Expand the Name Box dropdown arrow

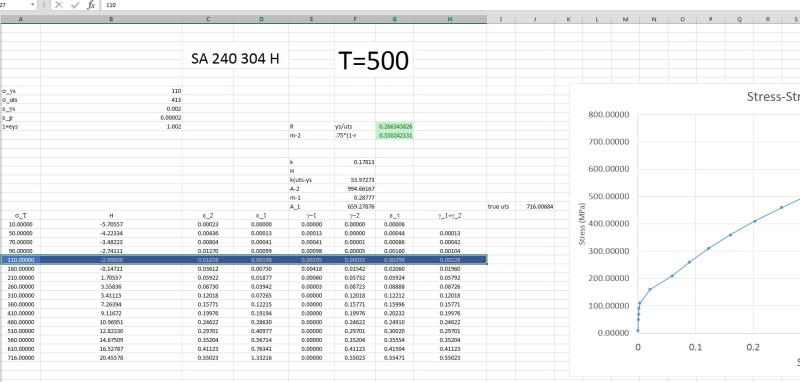coord(33,5)
